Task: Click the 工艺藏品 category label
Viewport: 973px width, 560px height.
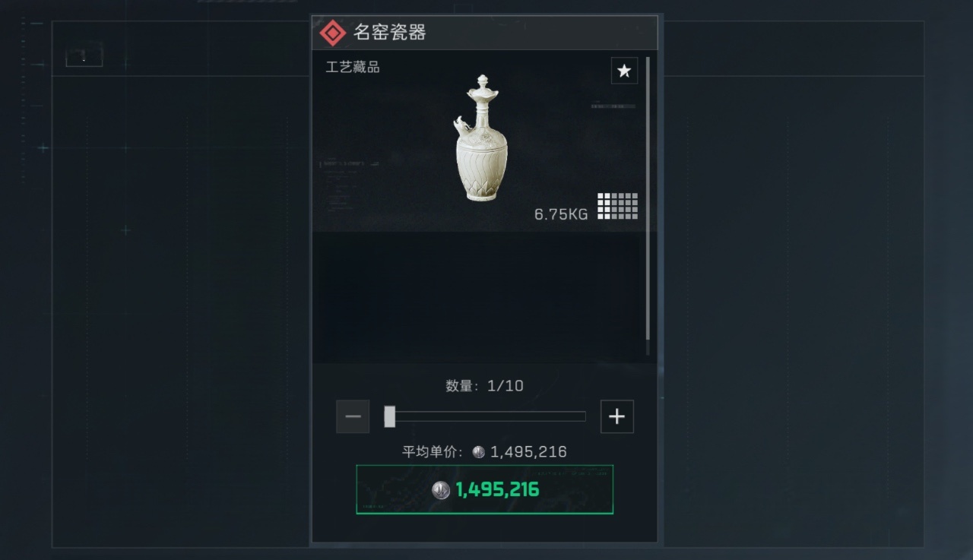Action: point(353,67)
